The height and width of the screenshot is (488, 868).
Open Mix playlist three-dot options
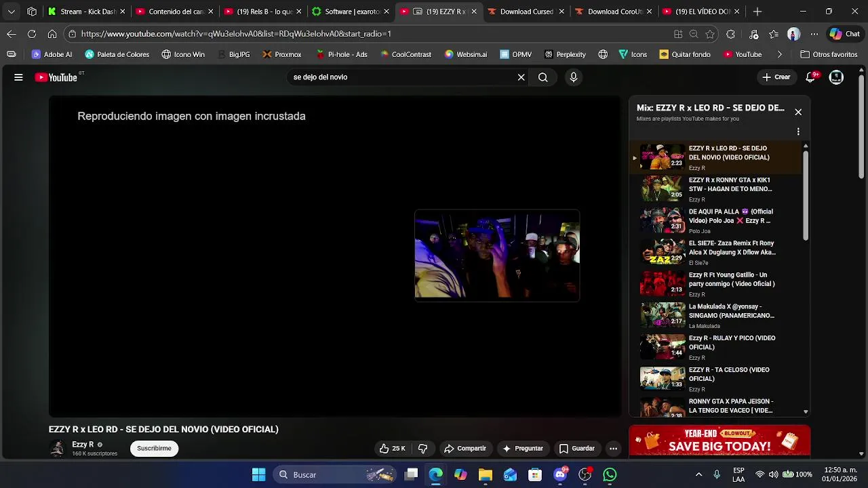point(798,131)
